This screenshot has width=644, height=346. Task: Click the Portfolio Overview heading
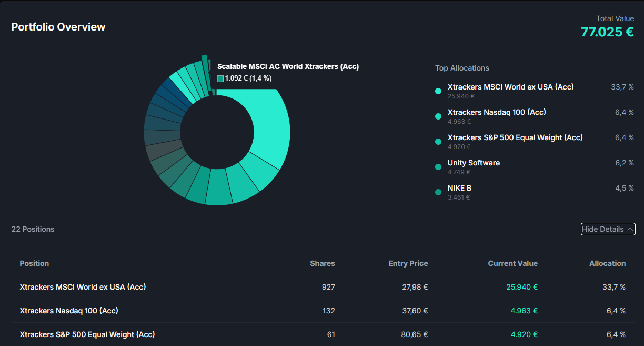(x=58, y=27)
